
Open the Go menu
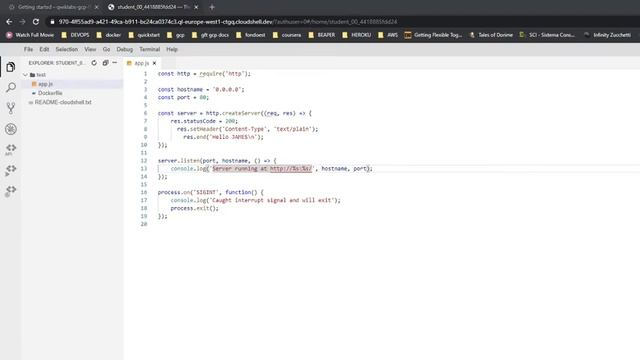106,49
